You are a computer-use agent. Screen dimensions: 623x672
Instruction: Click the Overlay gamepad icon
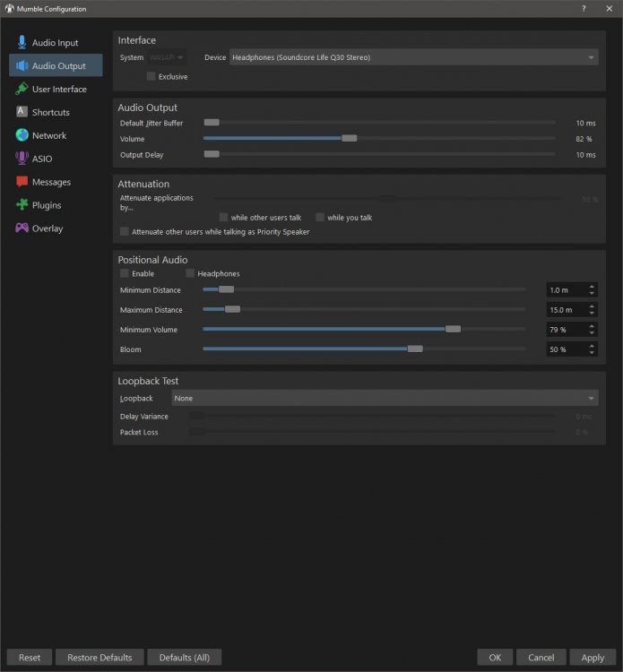(x=22, y=228)
